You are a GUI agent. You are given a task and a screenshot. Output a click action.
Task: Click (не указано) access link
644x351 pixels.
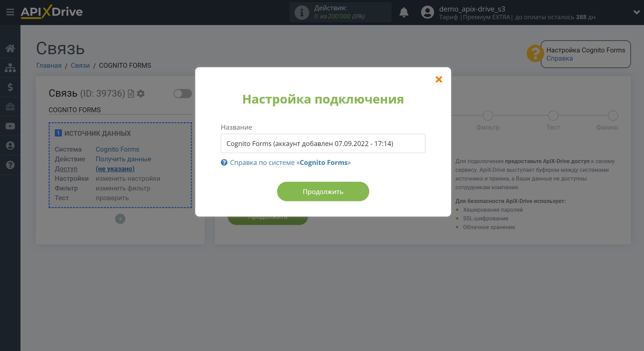tap(115, 169)
